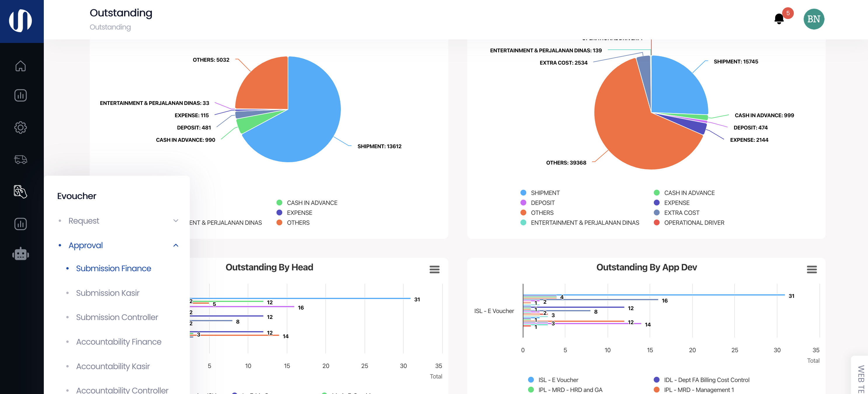Screen dimensions: 868x394
Task: Select the Evoucher payment sidebar icon
Action: click(x=20, y=192)
